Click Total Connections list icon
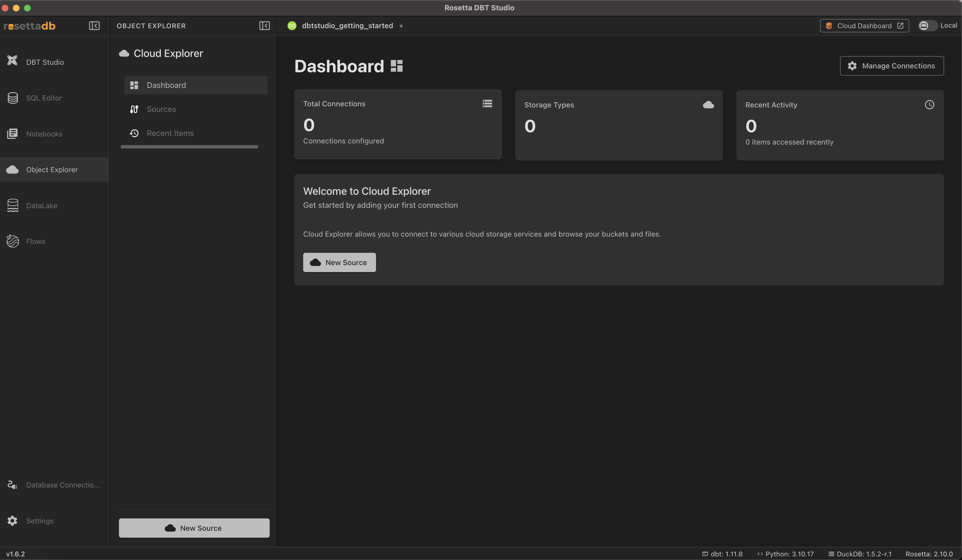 [487, 104]
